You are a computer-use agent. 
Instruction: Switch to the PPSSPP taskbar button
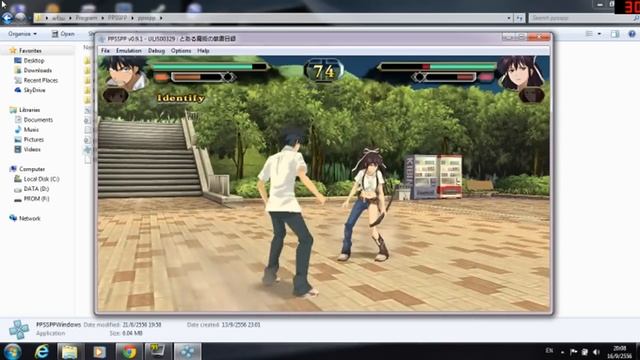click(x=188, y=351)
